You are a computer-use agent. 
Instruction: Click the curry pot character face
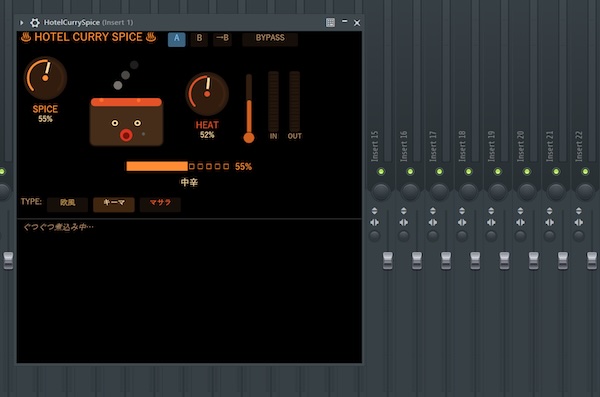coord(126,122)
